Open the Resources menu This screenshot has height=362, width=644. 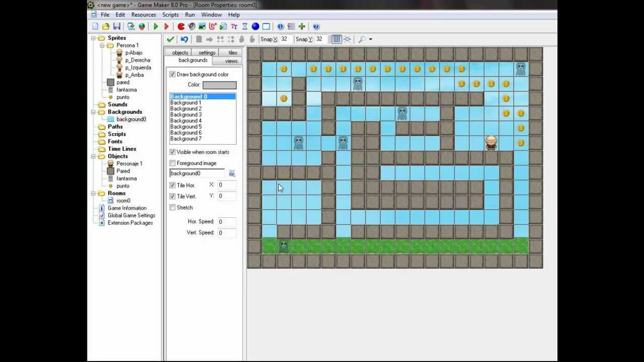pos(143,15)
